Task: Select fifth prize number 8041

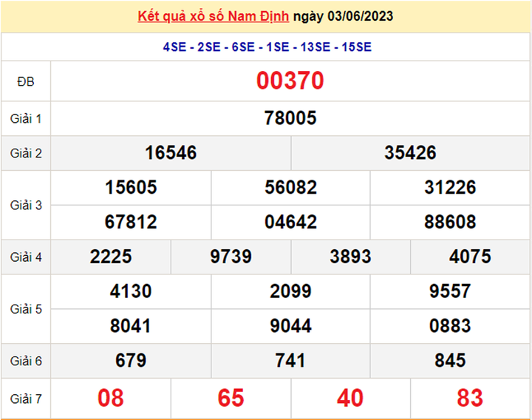Action: 131,326
